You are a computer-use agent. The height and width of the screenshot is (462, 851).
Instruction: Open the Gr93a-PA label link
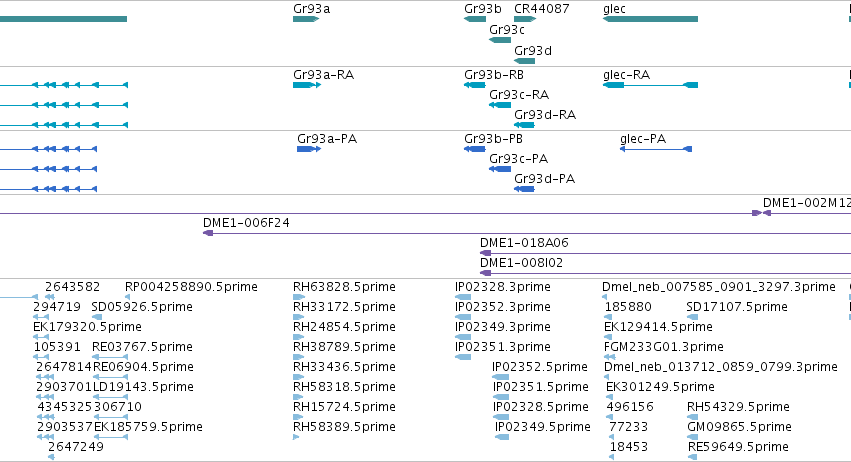(327, 139)
